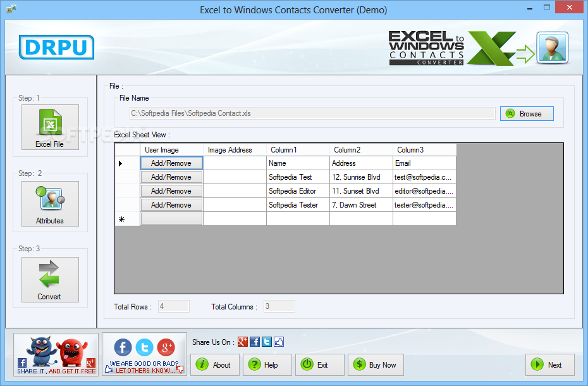The image size is (588, 386).
Task: Select the editor@softpedia email cell
Action: (x=424, y=191)
